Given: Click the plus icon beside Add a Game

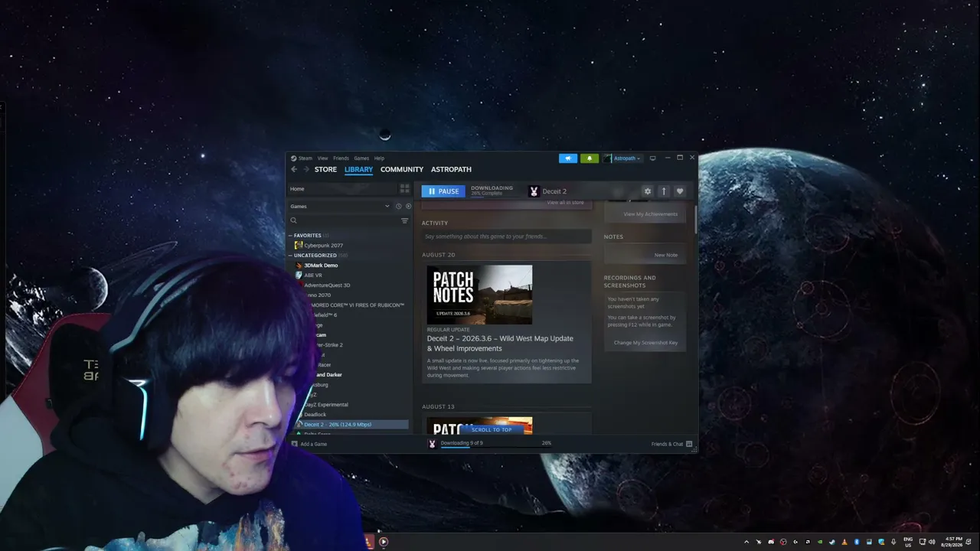Looking at the screenshot, I should pos(295,444).
